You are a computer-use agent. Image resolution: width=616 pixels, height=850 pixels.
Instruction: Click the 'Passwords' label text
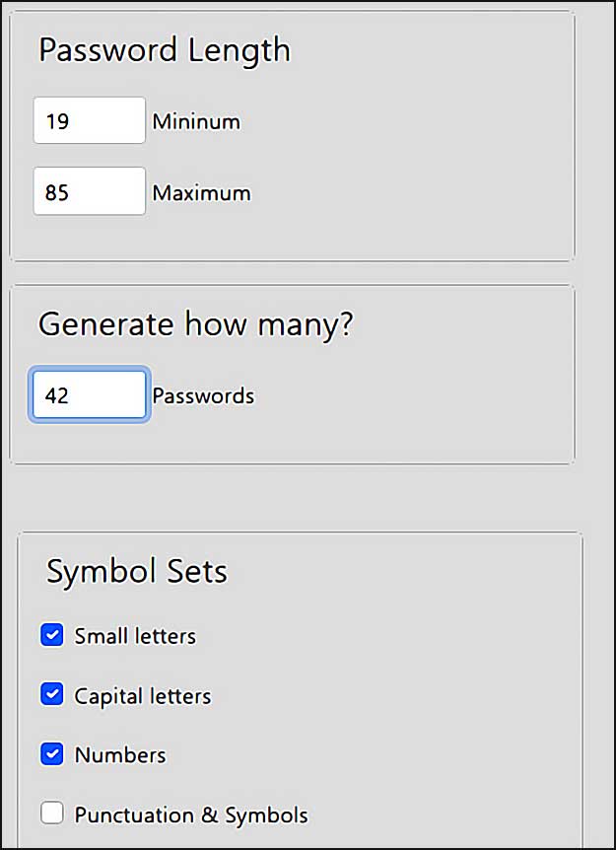203,395
